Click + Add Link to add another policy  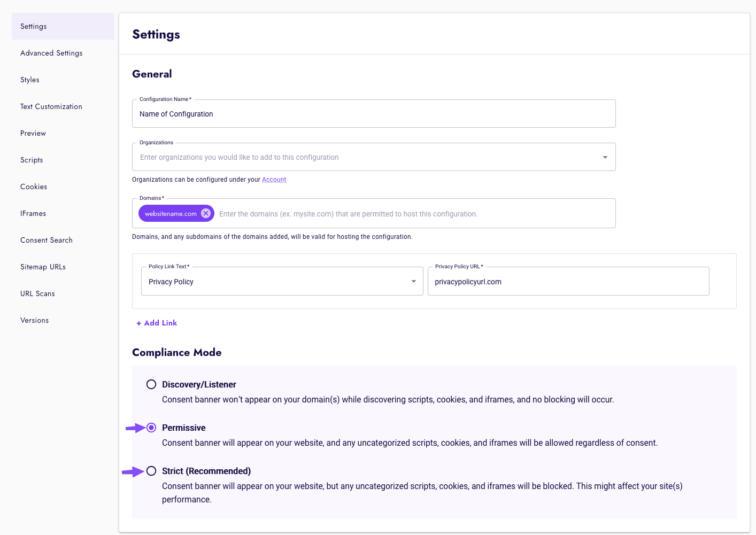pyautogui.click(x=157, y=322)
